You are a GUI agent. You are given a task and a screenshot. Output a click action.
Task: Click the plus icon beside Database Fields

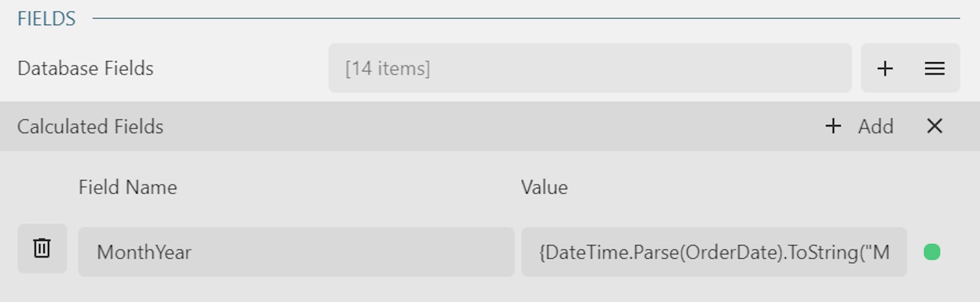pyautogui.click(x=885, y=68)
